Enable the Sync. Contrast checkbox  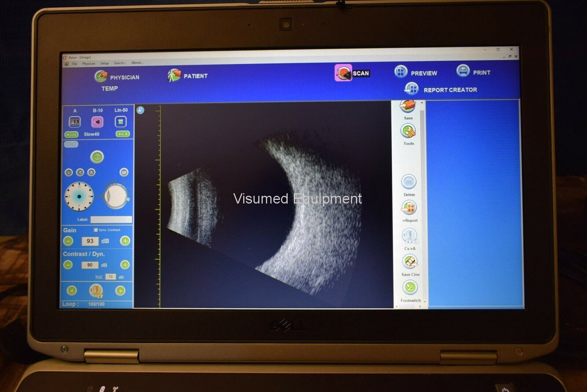point(96,230)
